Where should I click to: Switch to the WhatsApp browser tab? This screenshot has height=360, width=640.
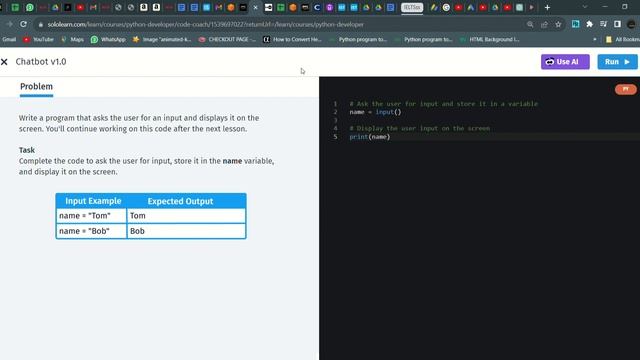29,7
